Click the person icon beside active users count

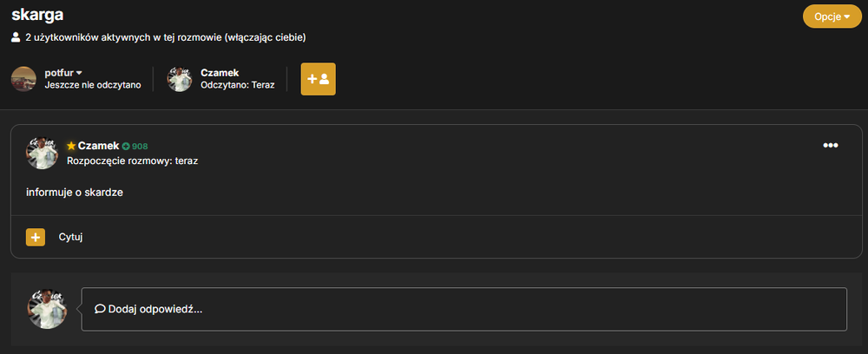click(16, 37)
